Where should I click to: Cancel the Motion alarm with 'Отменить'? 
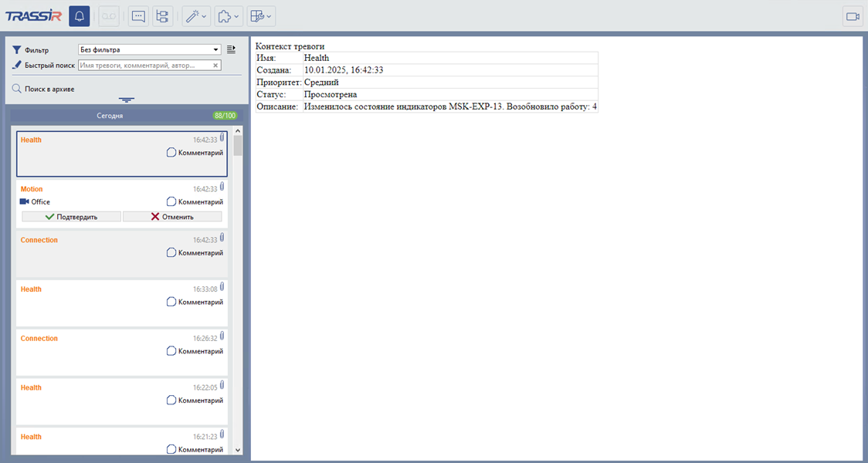coord(172,217)
